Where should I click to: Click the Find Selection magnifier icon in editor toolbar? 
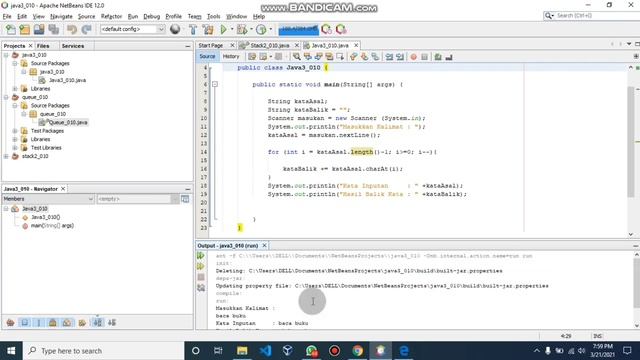click(x=297, y=57)
